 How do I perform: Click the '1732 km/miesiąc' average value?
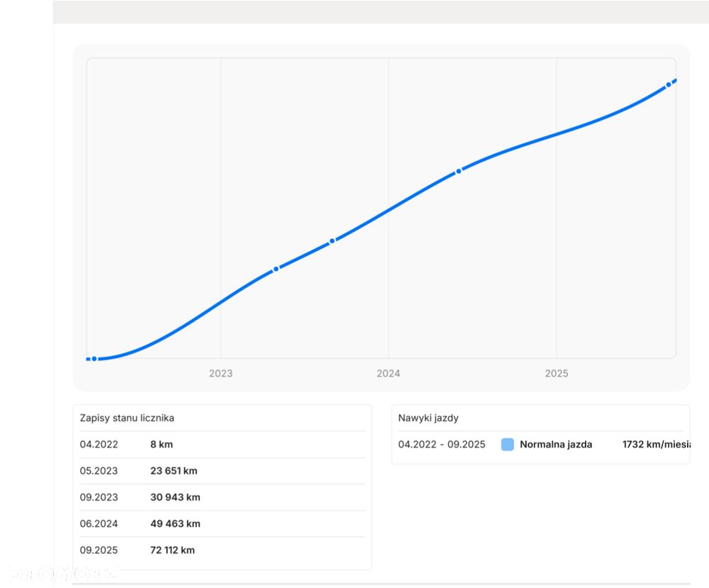tap(657, 444)
